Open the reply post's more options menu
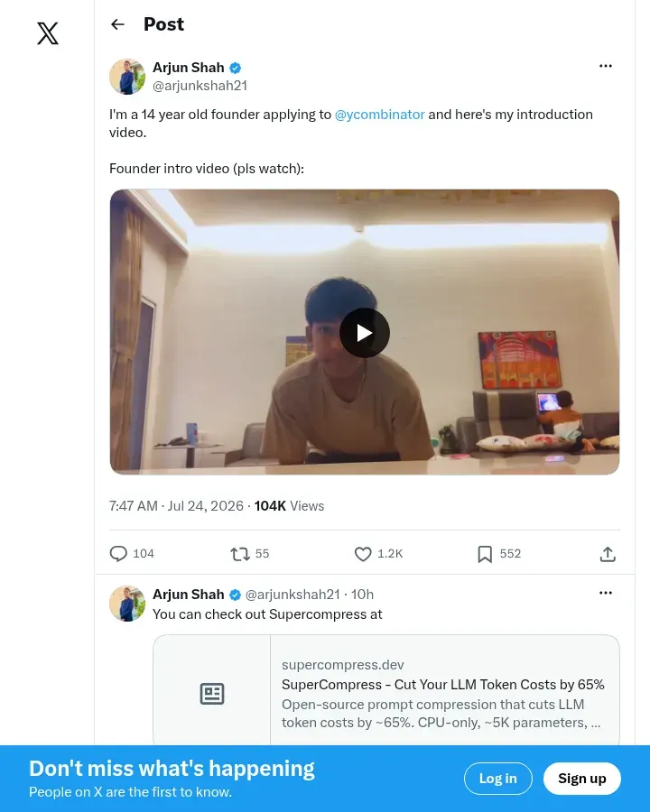Viewport: 650px width, 812px height. [606, 593]
